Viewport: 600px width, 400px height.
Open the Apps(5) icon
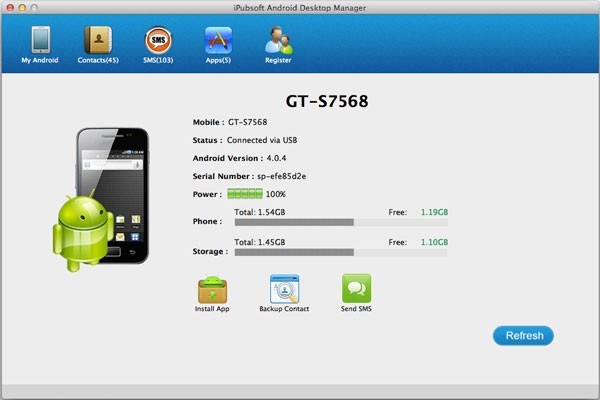(x=218, y=40)
